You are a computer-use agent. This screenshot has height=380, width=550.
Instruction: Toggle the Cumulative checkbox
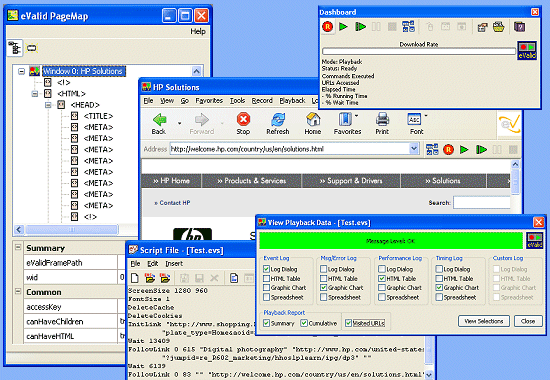point(304,323)
